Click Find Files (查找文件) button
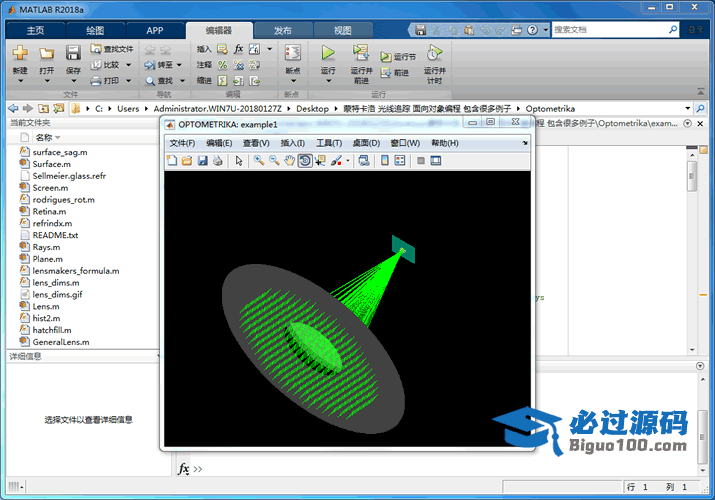715x500 pixels. coord(112,49)
